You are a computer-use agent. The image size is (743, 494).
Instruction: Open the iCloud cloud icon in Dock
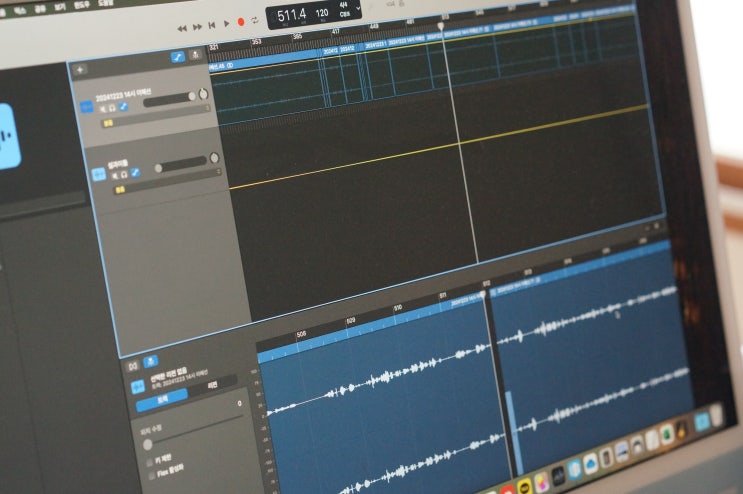pyautogui.click(x=590, y=463)
